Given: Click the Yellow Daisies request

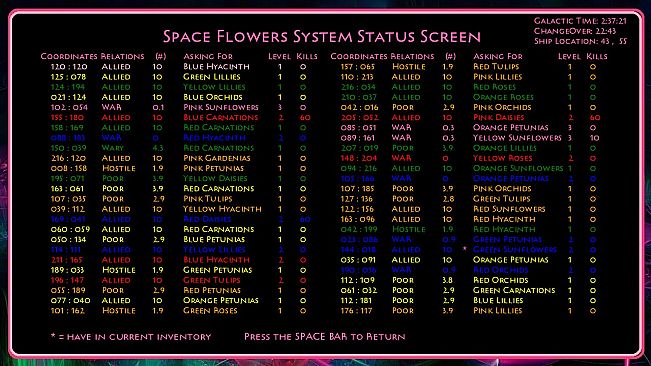Looking at the screenshot, I should 215,178.
